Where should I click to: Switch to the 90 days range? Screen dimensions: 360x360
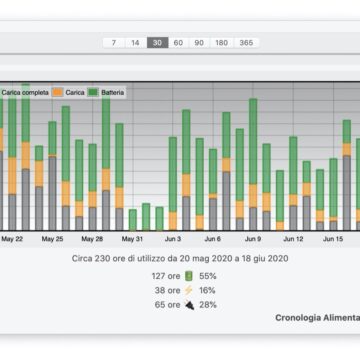click(x=199, y=43)
